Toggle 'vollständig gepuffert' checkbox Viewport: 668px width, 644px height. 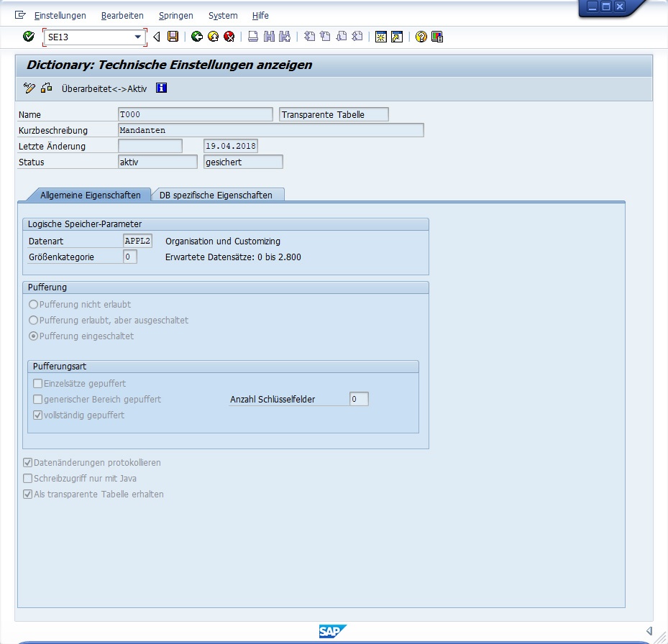point(38,415)
